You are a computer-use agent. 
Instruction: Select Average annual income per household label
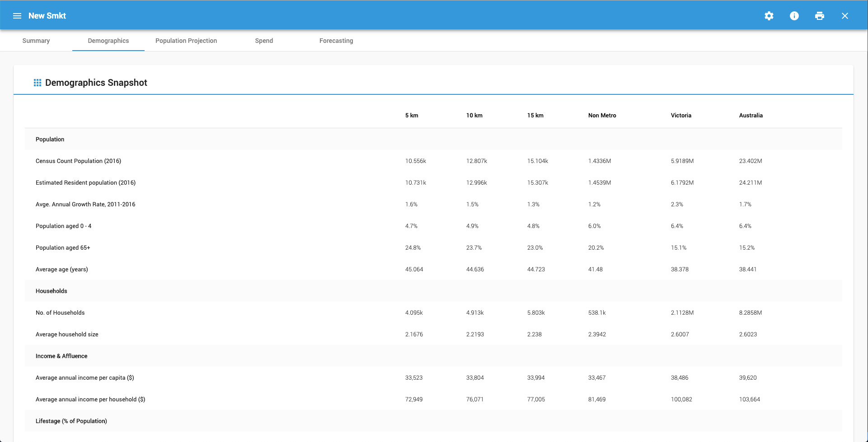(x=90, y=400)
